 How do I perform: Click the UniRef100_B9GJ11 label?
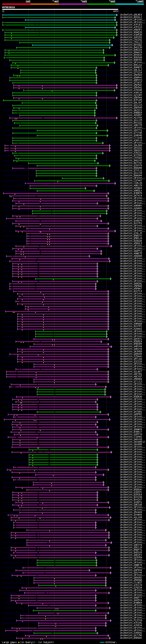pos(131,65)
